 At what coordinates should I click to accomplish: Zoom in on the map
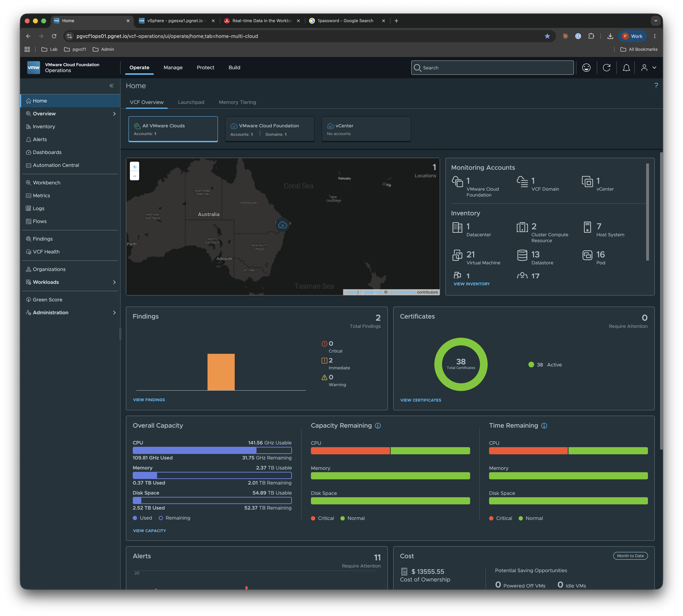(x=135, y=167)
